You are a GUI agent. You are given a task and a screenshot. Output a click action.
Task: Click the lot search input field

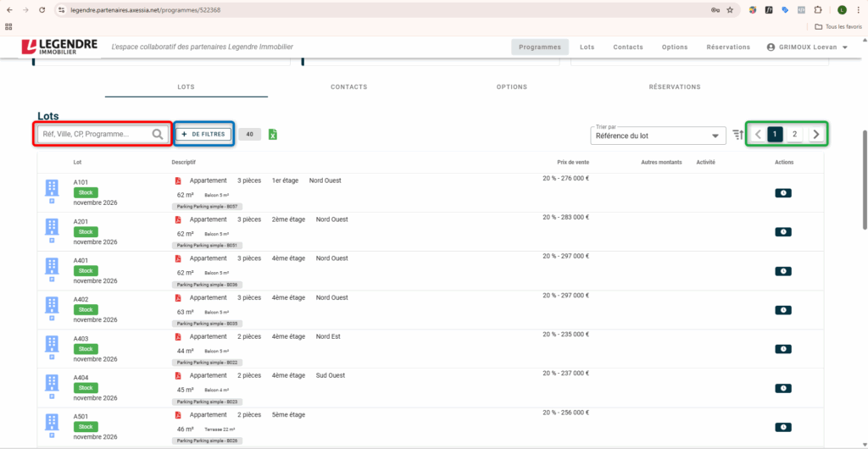pos(93,134)
